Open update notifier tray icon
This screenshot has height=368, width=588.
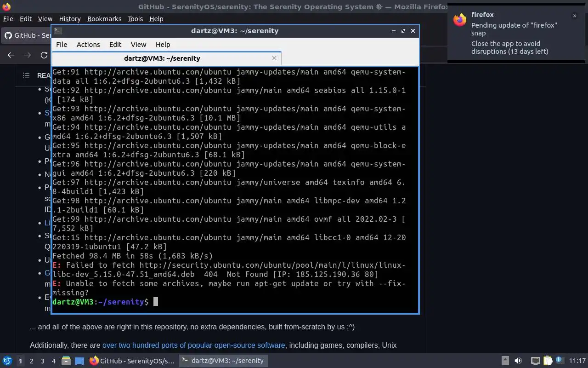pos(559,360)
